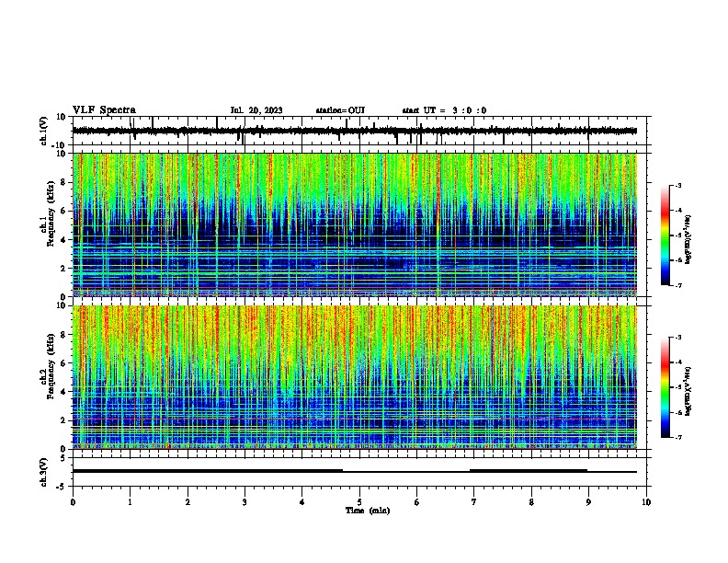Click the ch.2 spectrogram color scale bar
This screenshot has height=563, width=728.
point(665,387)
